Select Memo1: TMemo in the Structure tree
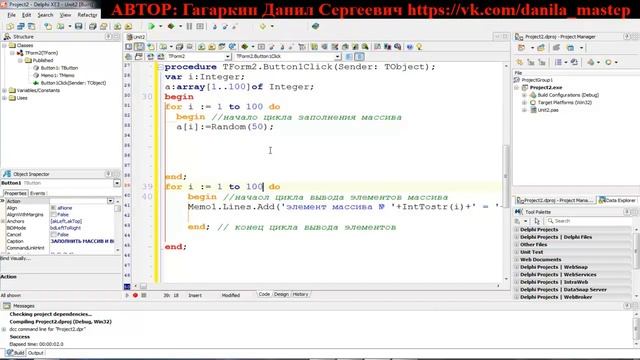Viewport: 640px width, 360px height. click(x=57, y=76)
